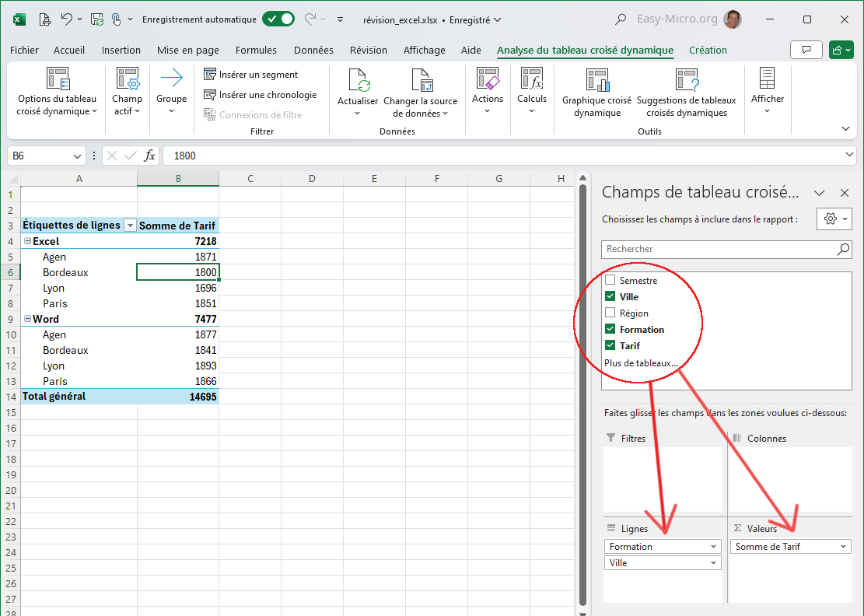
Task: Click Insérer une chronologie
Action: [260, 95]
